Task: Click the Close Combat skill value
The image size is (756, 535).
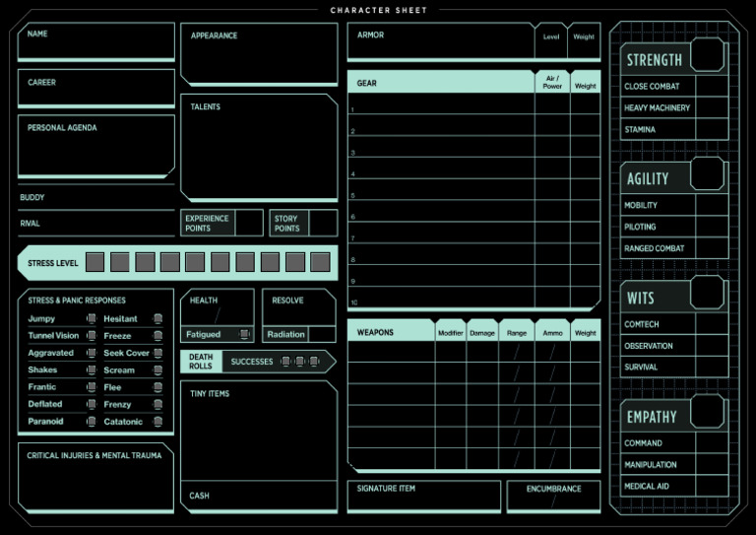Action: (x=712, y=86)
